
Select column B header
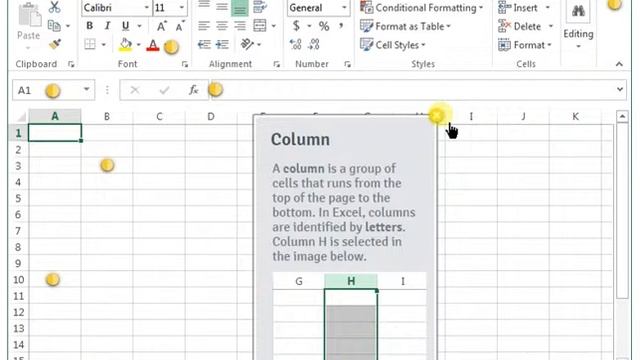(x=107, y=117)
